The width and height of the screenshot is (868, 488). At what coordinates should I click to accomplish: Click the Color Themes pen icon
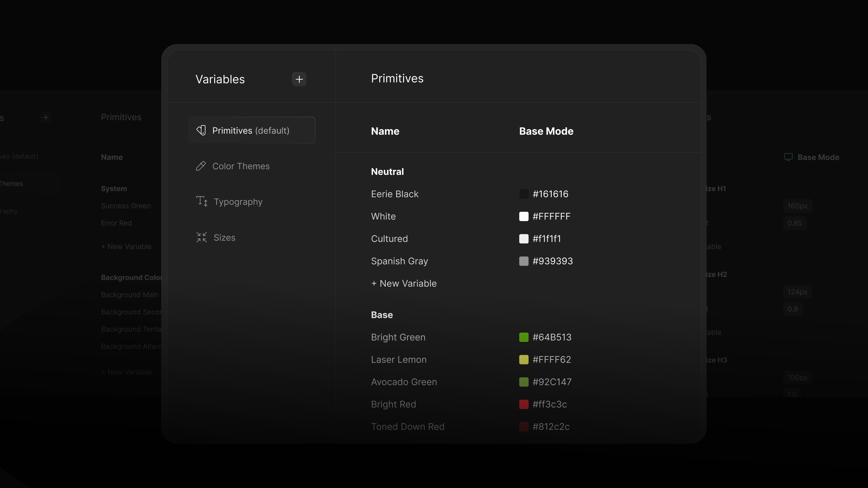coord(201,166)
